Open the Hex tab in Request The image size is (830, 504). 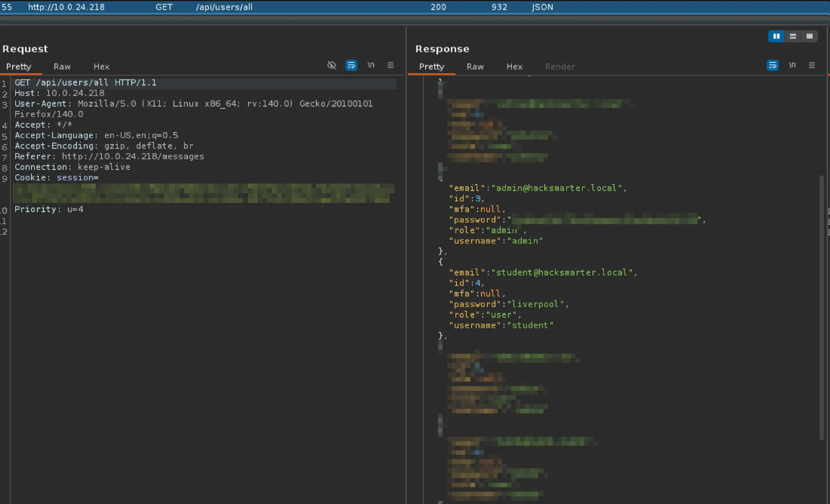[101, 67]
